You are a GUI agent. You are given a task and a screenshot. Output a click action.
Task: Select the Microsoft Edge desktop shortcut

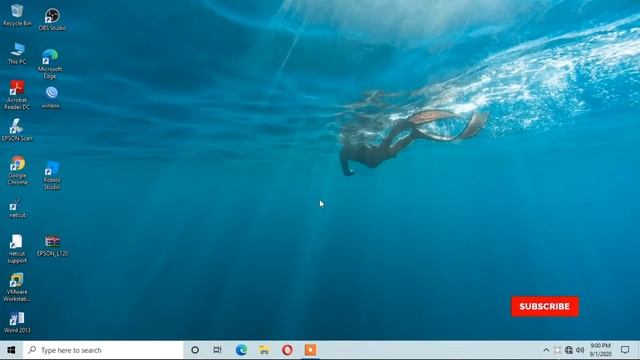[x=50, y=64]
